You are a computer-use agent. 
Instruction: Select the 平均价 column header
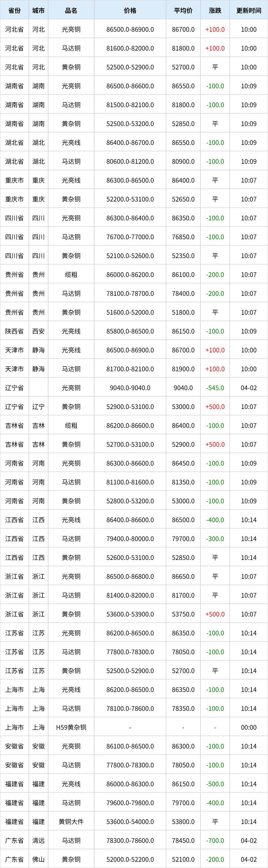click(183, 10)
